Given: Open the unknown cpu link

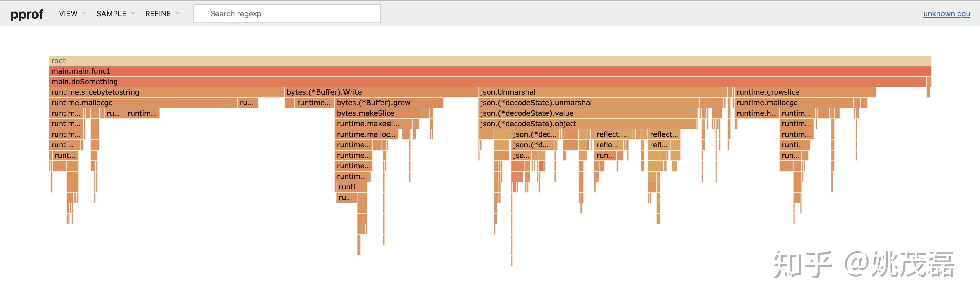Looking at the screenshot, I should (x=946, y=14).
